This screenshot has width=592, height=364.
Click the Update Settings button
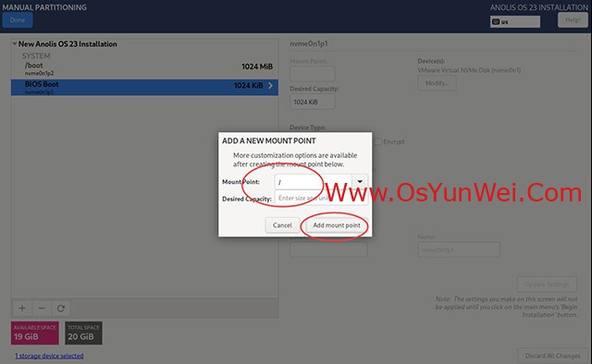point(547,284)
